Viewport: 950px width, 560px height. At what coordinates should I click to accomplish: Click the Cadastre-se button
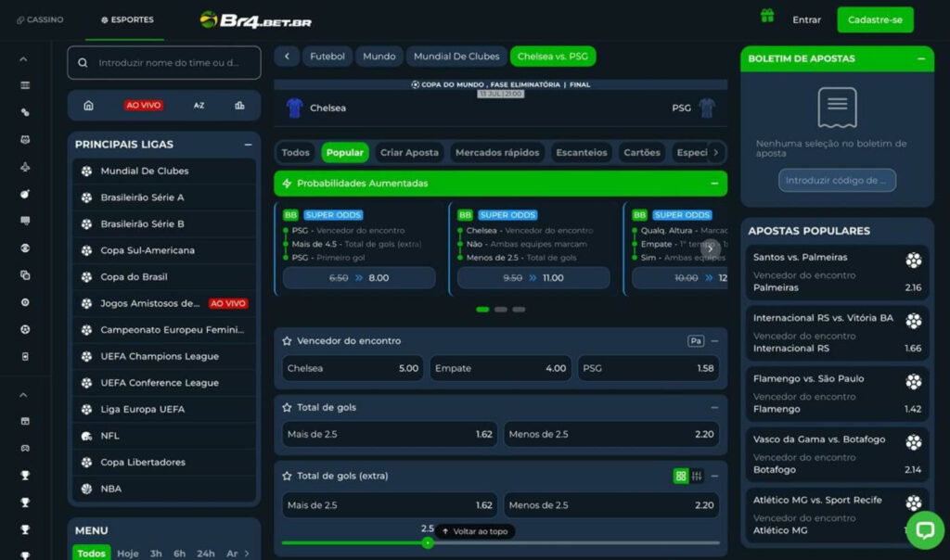tap(875, 20)
